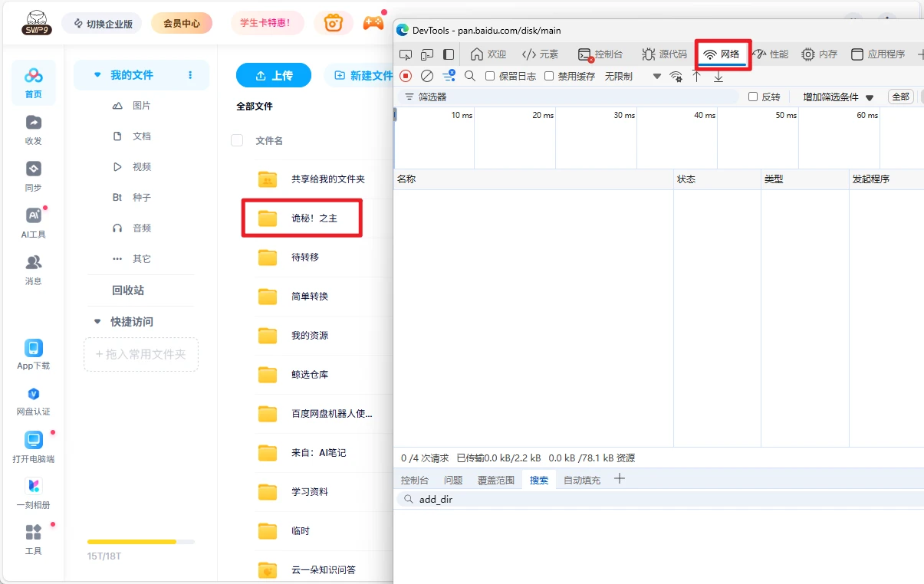Check the 禁用缓存 checkbox
Viewport: 924px width, 584px height.
549,76
